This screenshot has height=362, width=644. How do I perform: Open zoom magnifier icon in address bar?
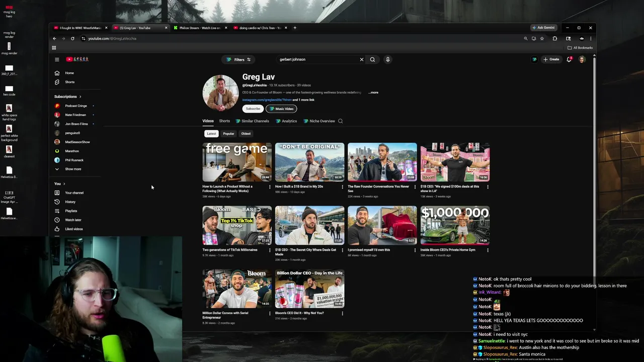tap(526, 39)
